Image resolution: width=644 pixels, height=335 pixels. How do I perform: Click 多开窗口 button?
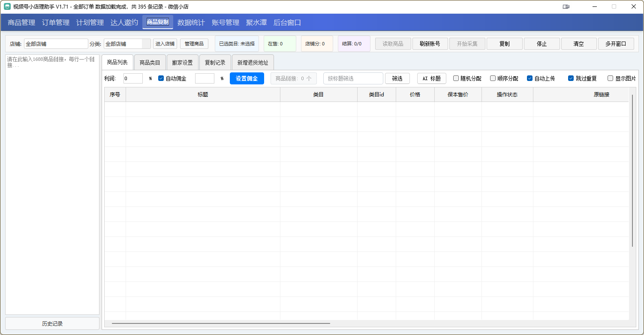pyautogui.click(x=616, y=44)
